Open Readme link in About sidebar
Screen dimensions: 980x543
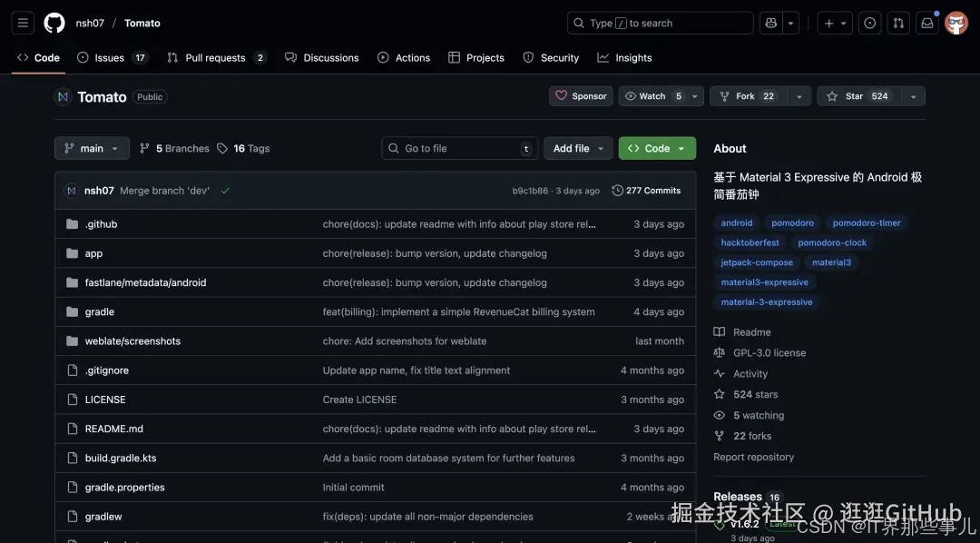[742, 332]
